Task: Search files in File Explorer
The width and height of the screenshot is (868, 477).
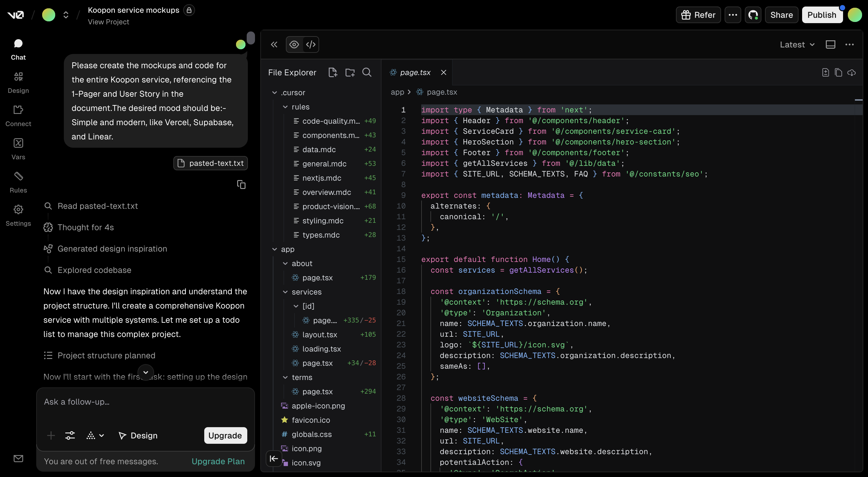Action: click(367, 72)
